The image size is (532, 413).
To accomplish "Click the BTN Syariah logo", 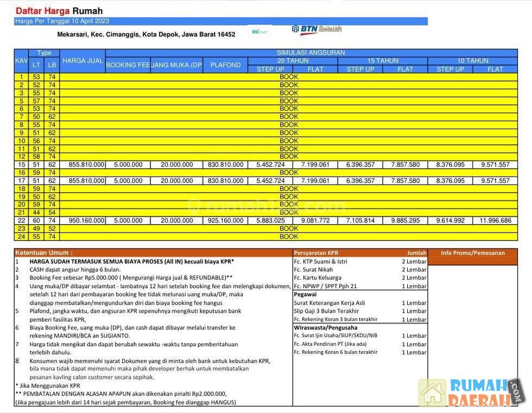I will [x=316, y=29].
